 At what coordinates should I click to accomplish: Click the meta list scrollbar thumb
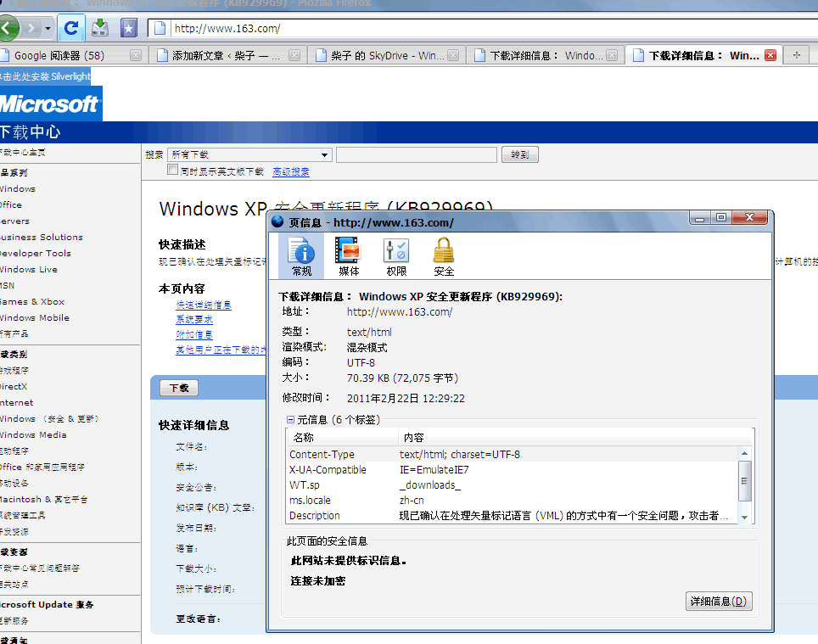coord(745,480)
